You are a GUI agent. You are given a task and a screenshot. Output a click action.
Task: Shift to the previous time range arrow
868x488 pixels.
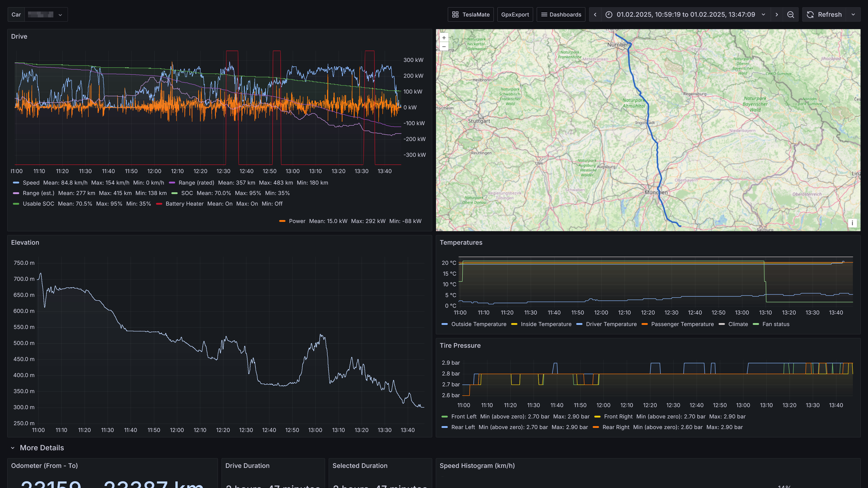[x=595, y=14]
